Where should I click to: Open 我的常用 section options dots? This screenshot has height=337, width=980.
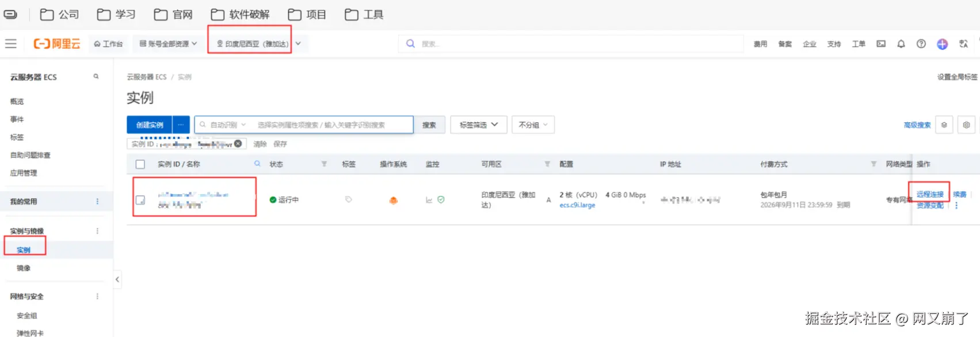pyautogui.click(x=97, y=201)
